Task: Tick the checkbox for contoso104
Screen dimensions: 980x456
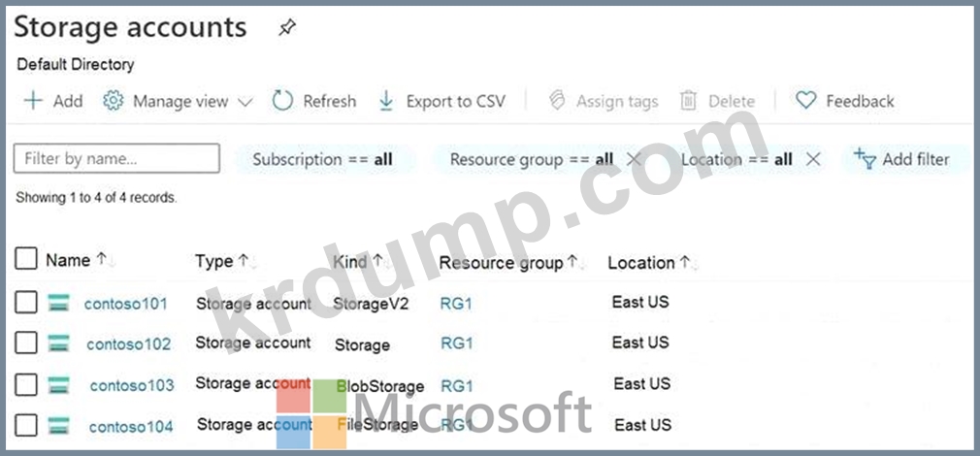Action: coord(26,425)
